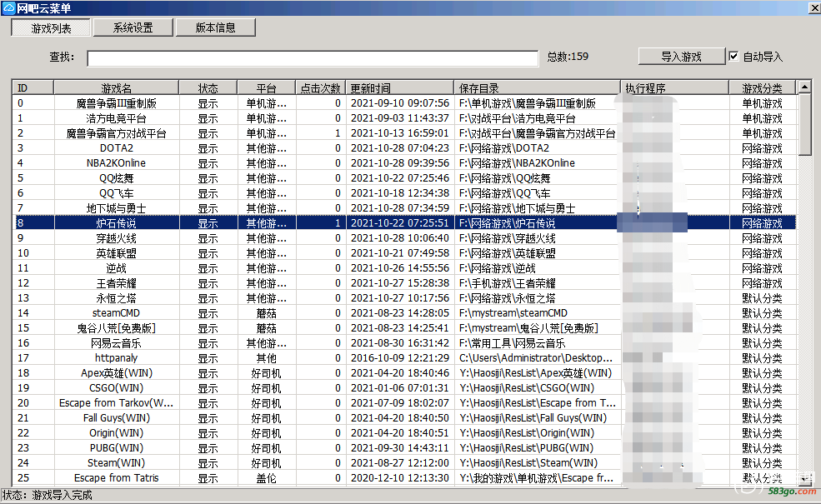Click path Y:\Haosiji\ResList\CSGO(WIN)
The width and height of the screenshot is (821, 504).
527,388
